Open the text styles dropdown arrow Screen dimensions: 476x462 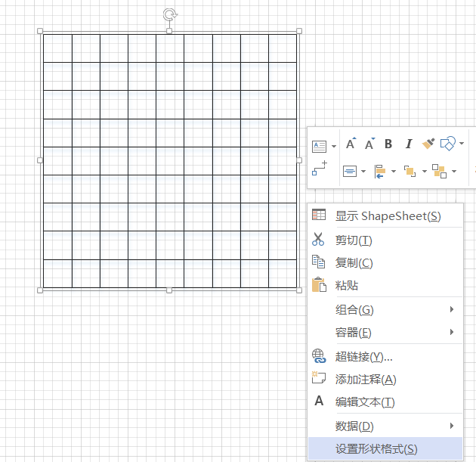pyautogui.click(x=334, y=147)
